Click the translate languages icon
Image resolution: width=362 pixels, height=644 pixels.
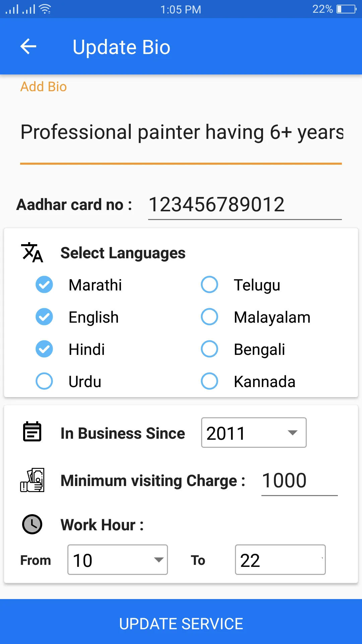[x=32, y=253]
